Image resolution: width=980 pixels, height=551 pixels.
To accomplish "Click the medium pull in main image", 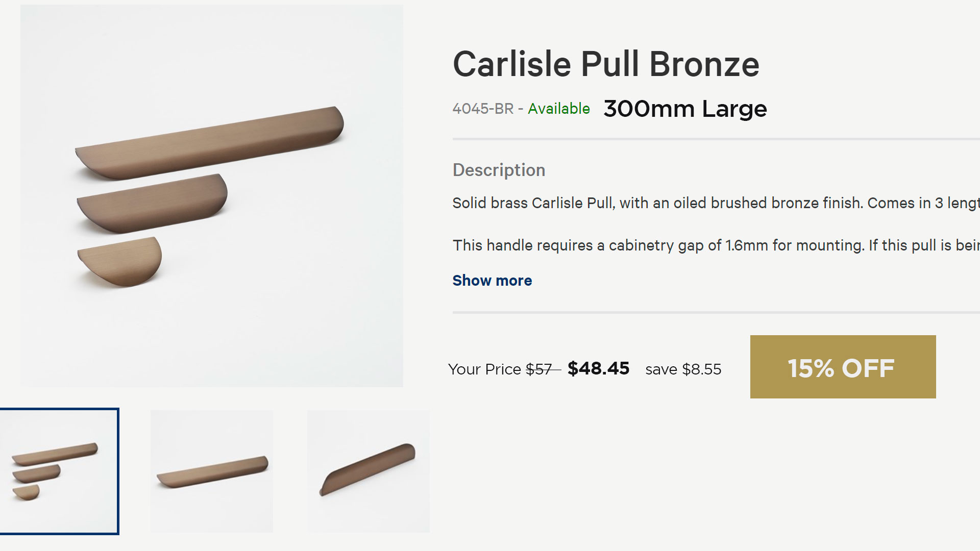I will point(152,203).
